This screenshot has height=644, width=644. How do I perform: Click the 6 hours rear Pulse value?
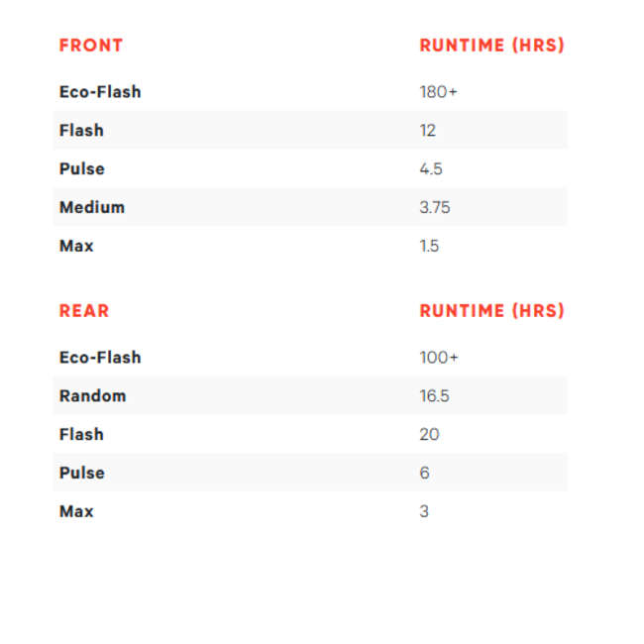[425, 474]
